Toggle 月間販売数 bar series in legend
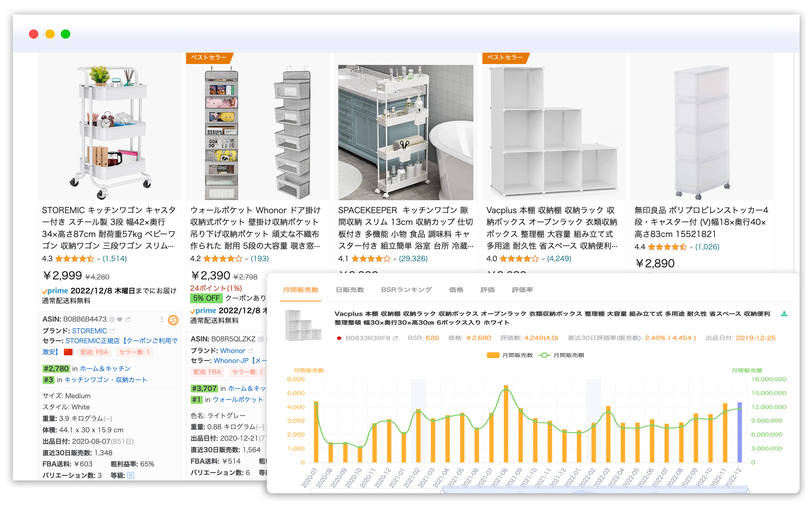Screen dimensions: 812x506 [x=510, y=355]
